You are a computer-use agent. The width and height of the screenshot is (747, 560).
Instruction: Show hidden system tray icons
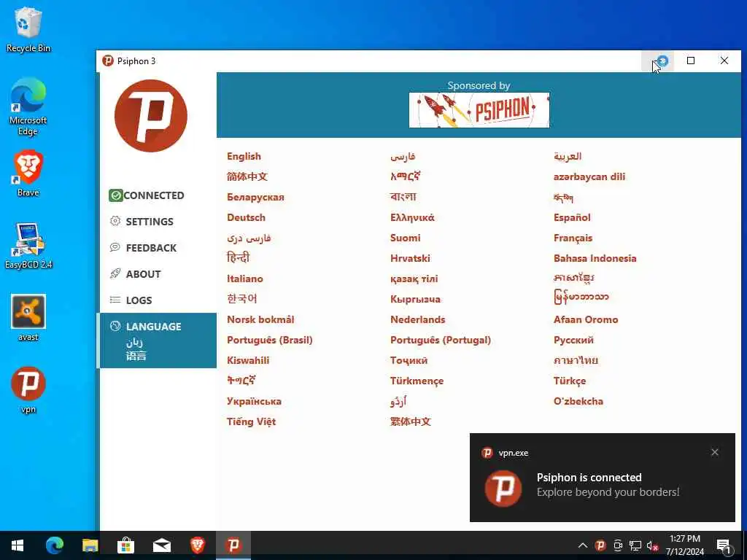point(583,545)
